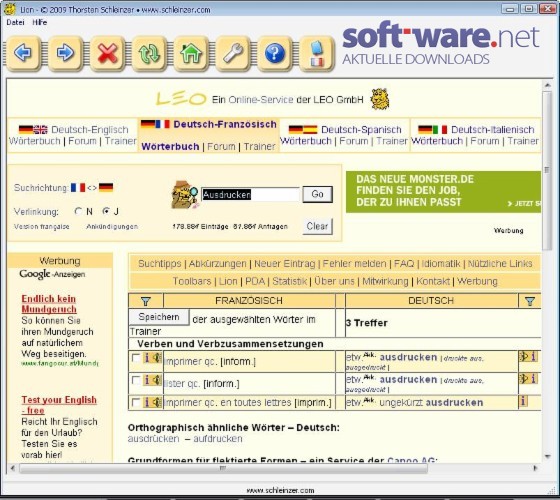560x500 pixels.
Task: Click the language flag icon in toolbar
Action: point(317,54)
